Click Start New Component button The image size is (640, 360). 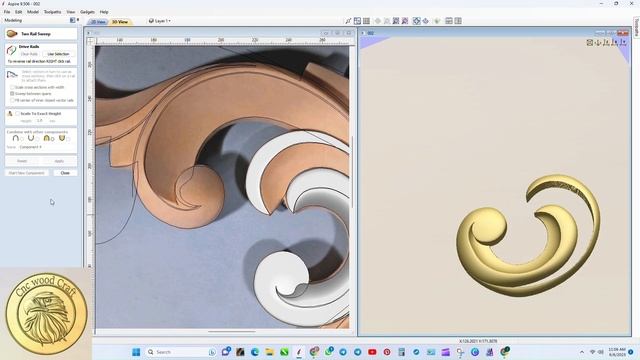coord(27,173)
